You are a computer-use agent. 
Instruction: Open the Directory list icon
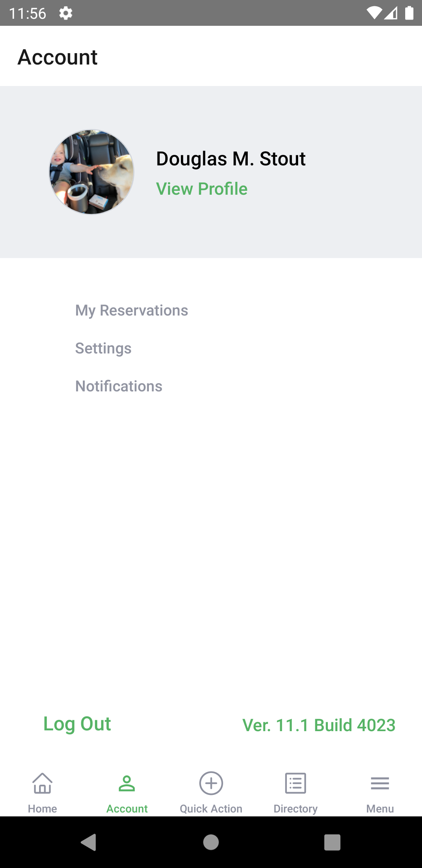pyautogui.click(x=295, y=783)
